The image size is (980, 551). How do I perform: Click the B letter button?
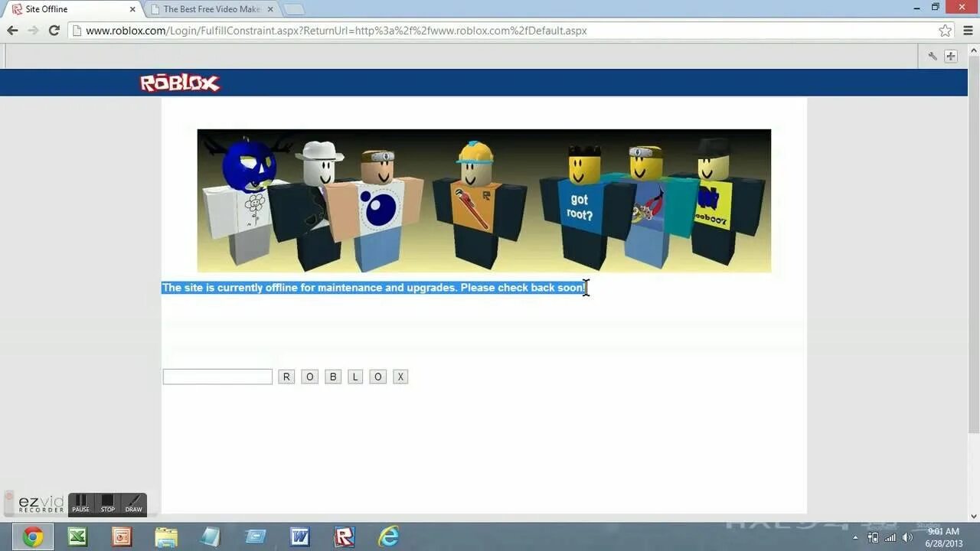tap(332, 377)
